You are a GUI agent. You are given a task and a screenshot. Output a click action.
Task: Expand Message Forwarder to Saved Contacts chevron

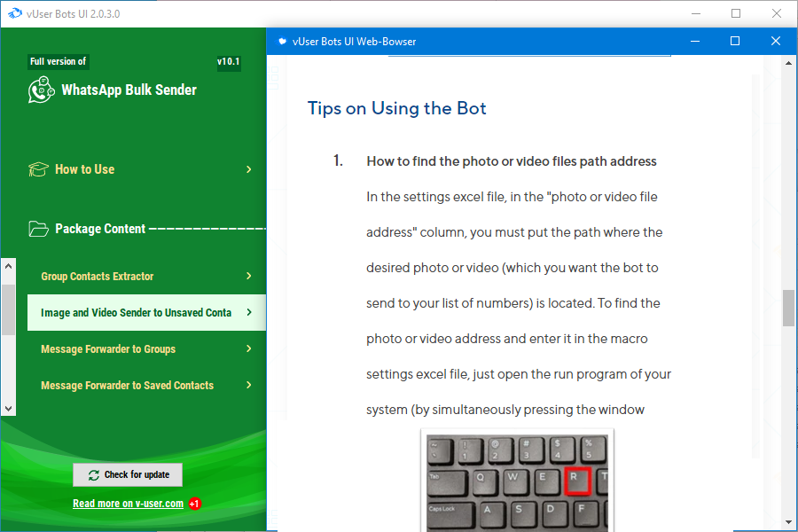[249, 385]
